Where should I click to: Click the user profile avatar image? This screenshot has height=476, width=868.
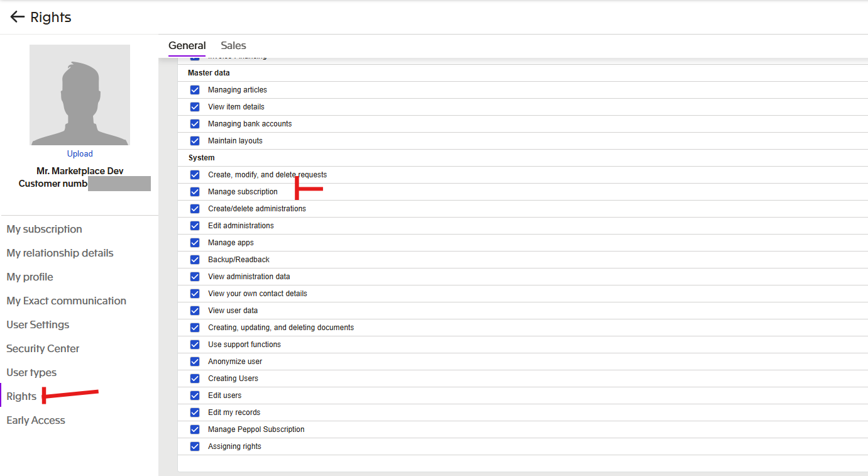point(80,95)
